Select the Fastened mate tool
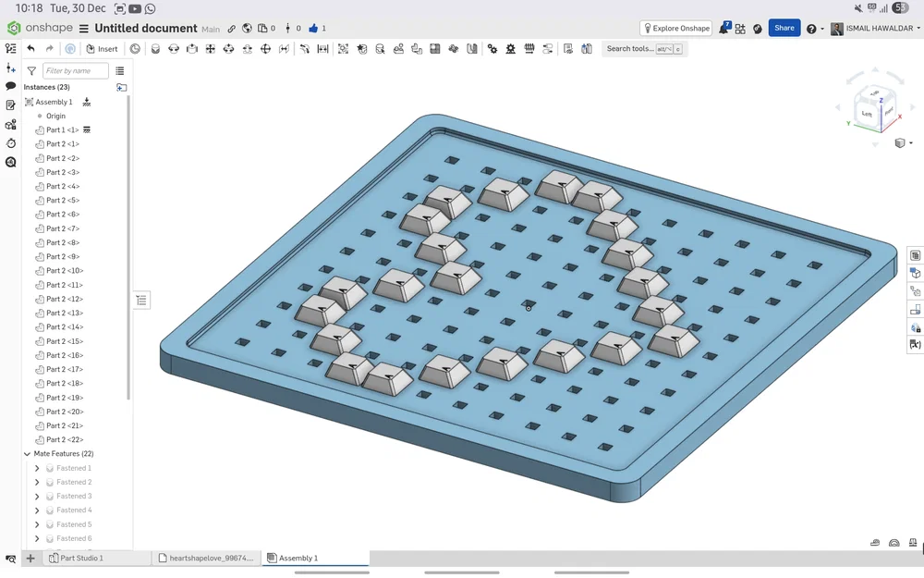Viewport: 924px width, 578px height. 155,49
